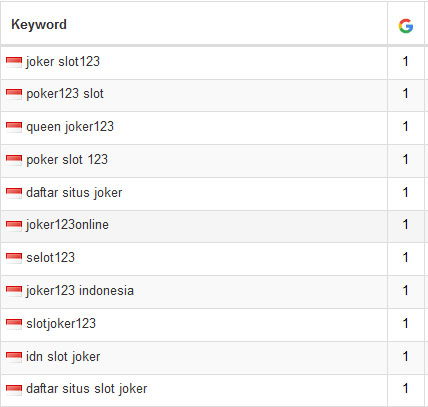Click rank cell for idn slot joker

coord(405,357)
